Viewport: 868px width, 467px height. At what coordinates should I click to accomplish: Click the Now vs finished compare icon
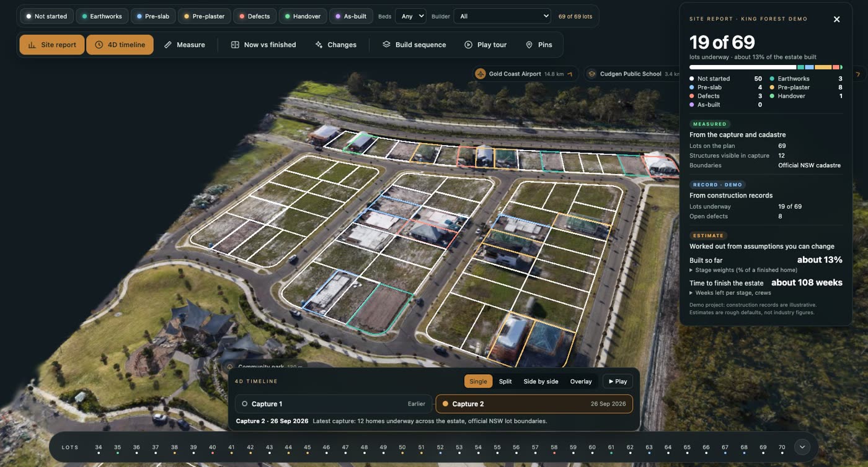click(x=235, y=45)
